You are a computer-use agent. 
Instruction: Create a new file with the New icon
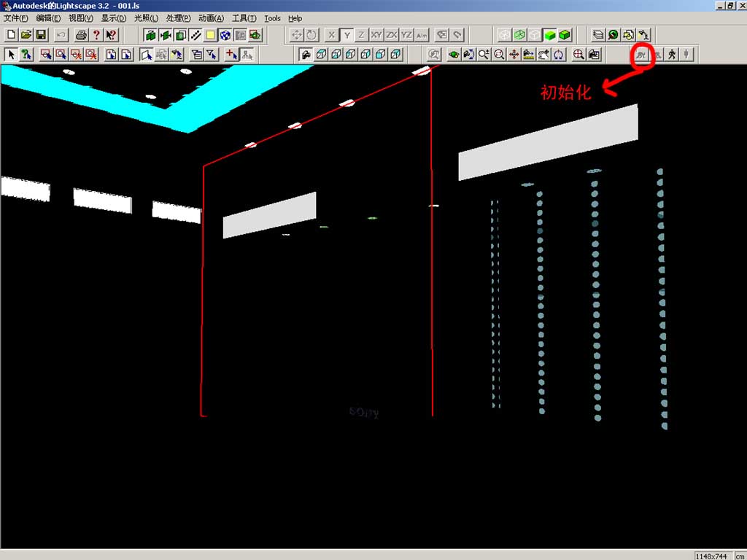click(x=11, y=35)
